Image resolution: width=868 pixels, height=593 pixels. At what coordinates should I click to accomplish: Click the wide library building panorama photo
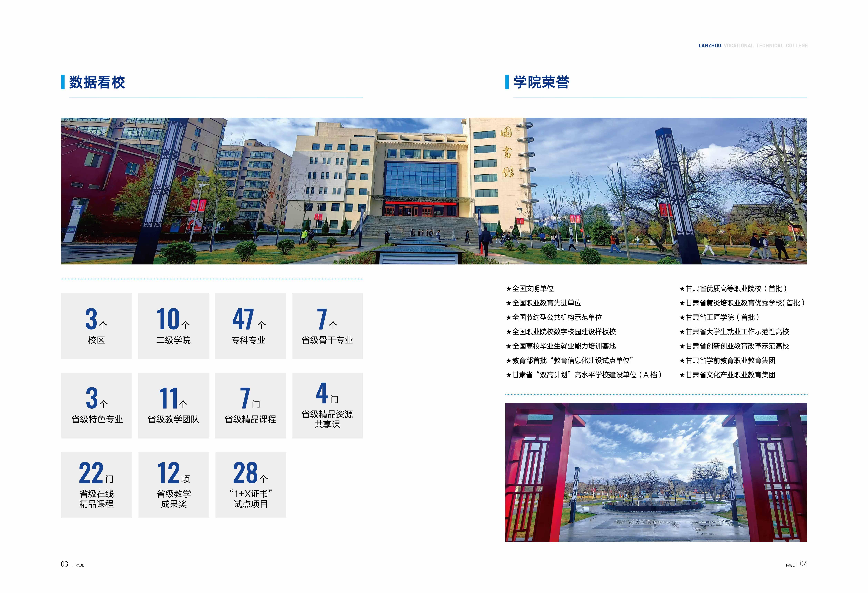point(434,191)
